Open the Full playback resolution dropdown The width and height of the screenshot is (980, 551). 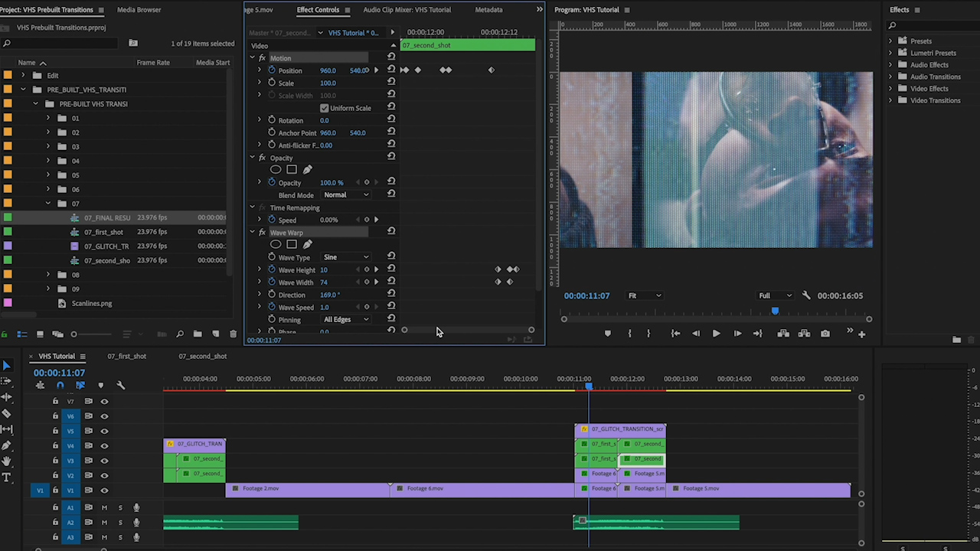pos(775,295)
